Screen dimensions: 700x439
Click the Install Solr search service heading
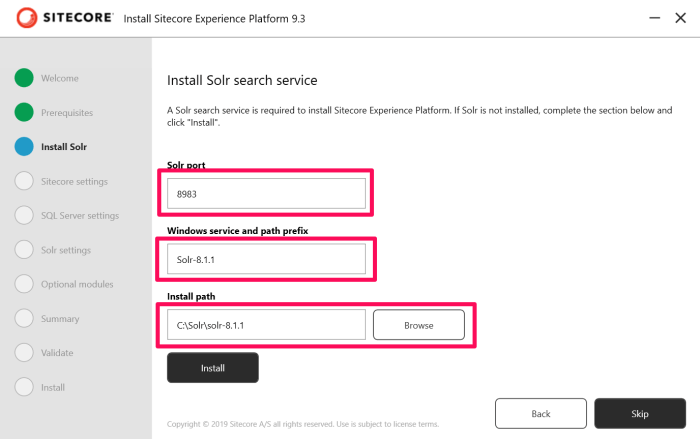point(242,80)
